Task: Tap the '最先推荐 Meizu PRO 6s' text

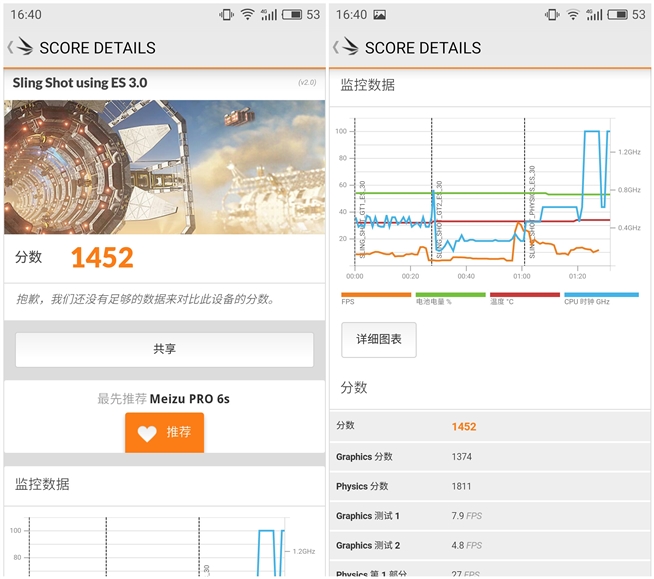Action: click(164, 399)
